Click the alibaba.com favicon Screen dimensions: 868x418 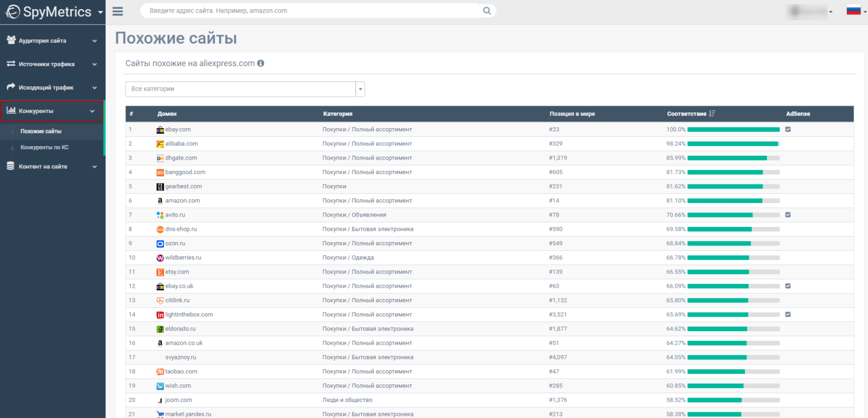click(160, 144)
